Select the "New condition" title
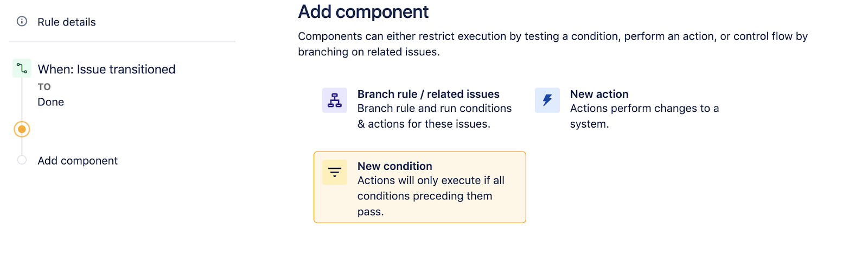 [394, 166]
